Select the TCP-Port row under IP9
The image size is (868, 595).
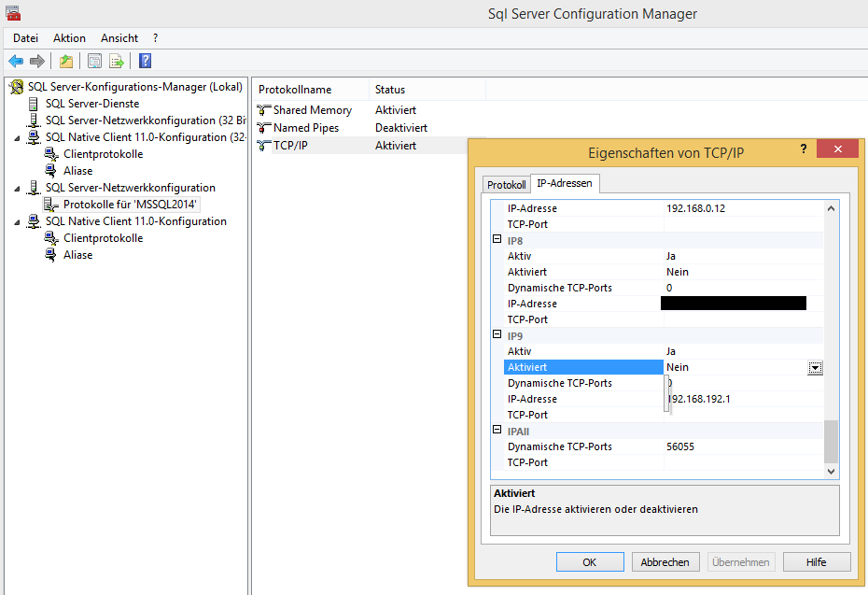(x=664, y=415)
